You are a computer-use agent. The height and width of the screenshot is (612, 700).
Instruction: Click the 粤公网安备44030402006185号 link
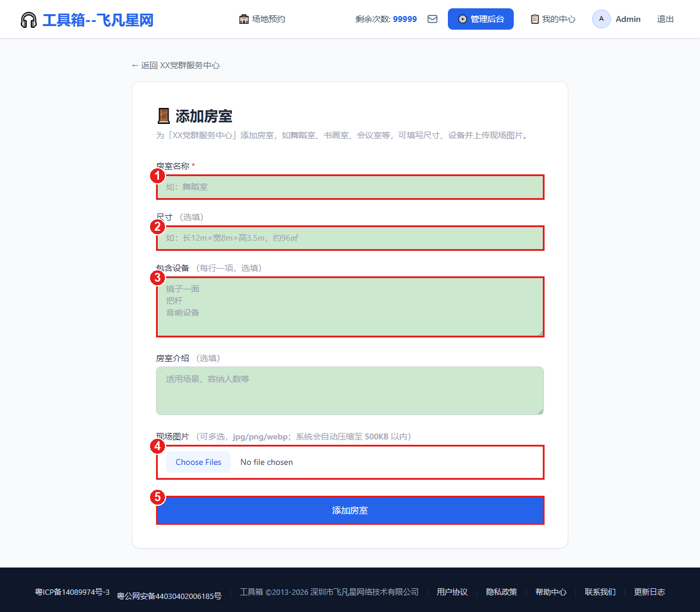(169, 596)
